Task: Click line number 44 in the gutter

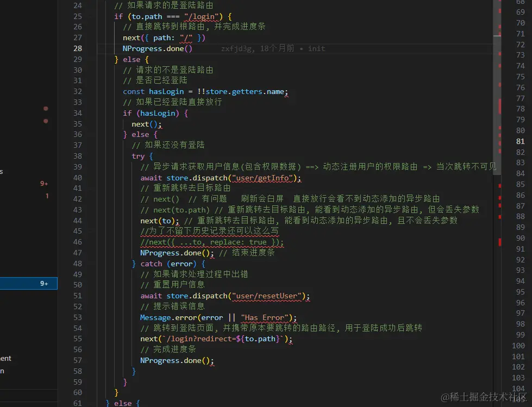Action: pos(78,221)
